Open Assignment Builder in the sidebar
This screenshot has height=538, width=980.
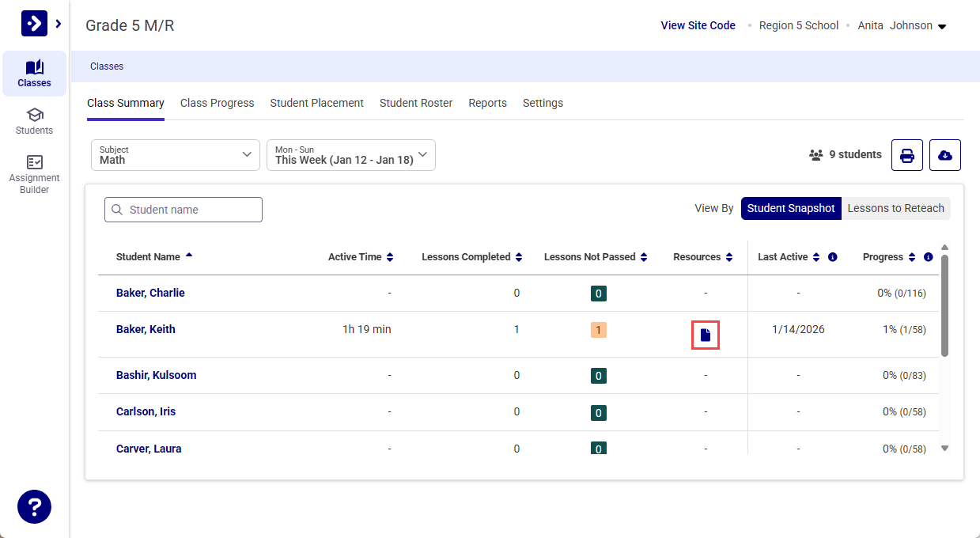34,174
